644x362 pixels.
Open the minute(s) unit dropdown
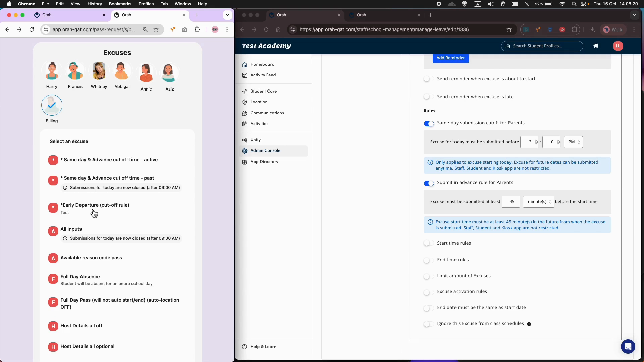[538, 202]
